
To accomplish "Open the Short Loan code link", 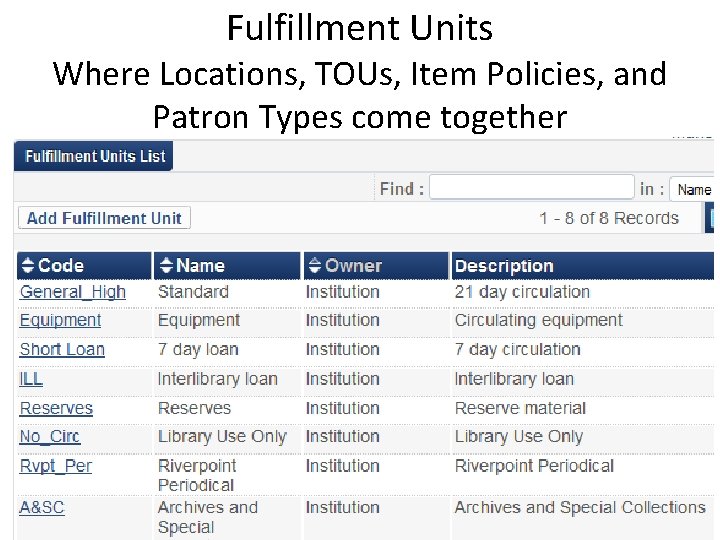I will pyautogui.click(x=62, y=350).
